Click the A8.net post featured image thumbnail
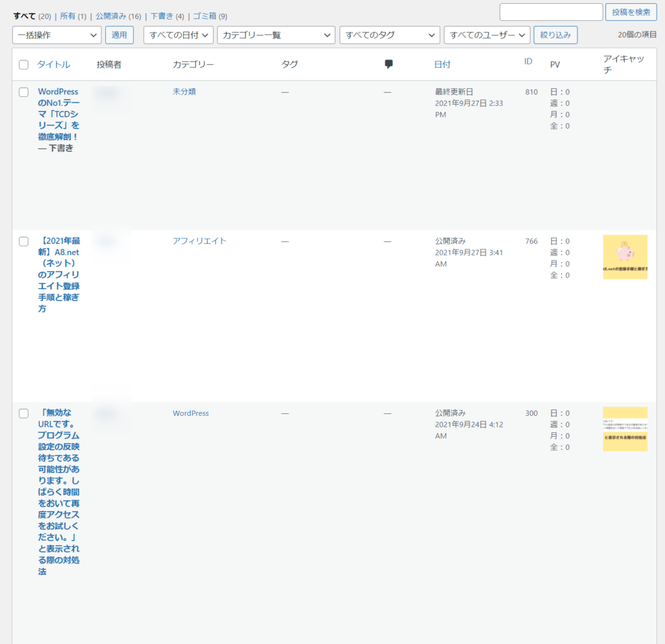665x644 pixels. pyautogui.click(x=625, y=257)
